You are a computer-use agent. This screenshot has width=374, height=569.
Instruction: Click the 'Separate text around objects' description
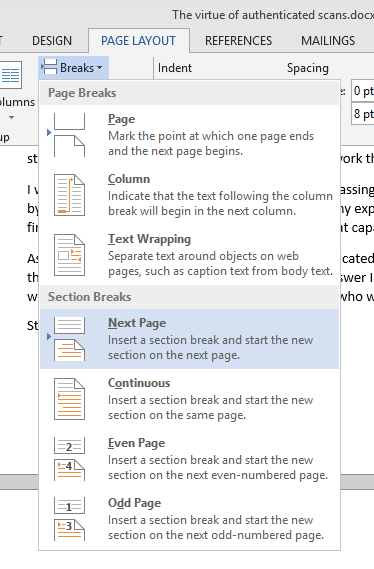coord(220,263)
